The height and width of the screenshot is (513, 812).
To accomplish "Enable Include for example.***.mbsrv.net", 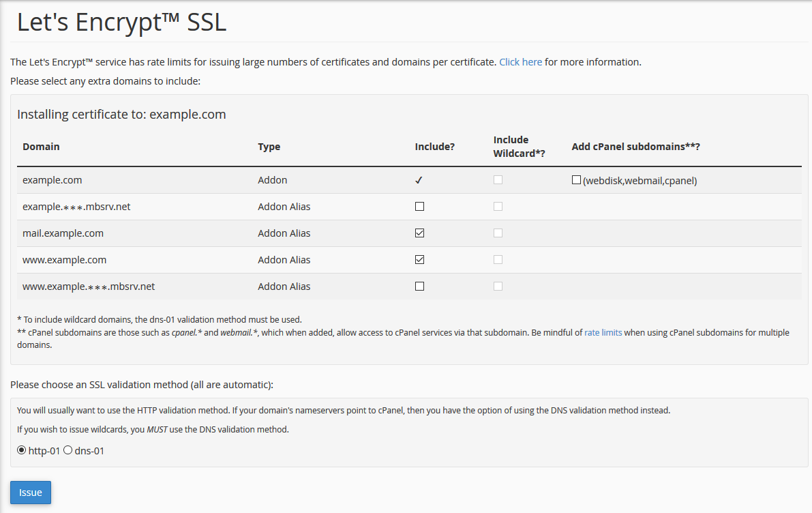I will [x=419, y=207].
